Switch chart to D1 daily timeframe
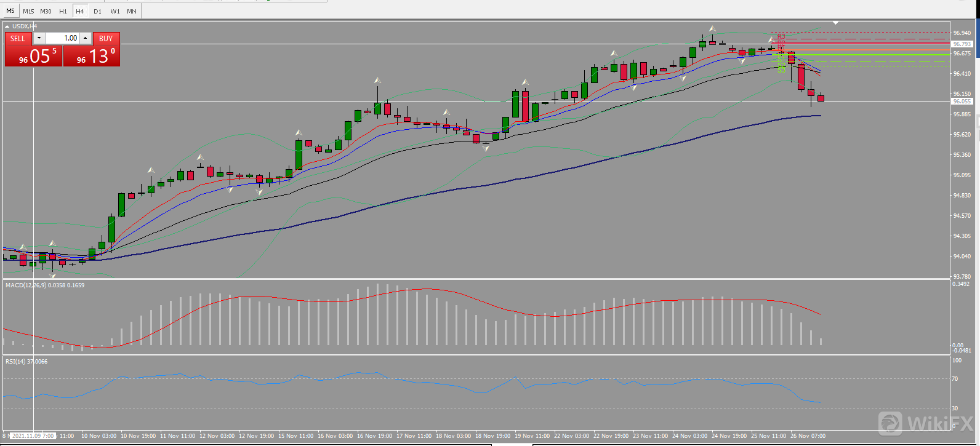Viewport: 980px width, 446px height. coord(97,11)
